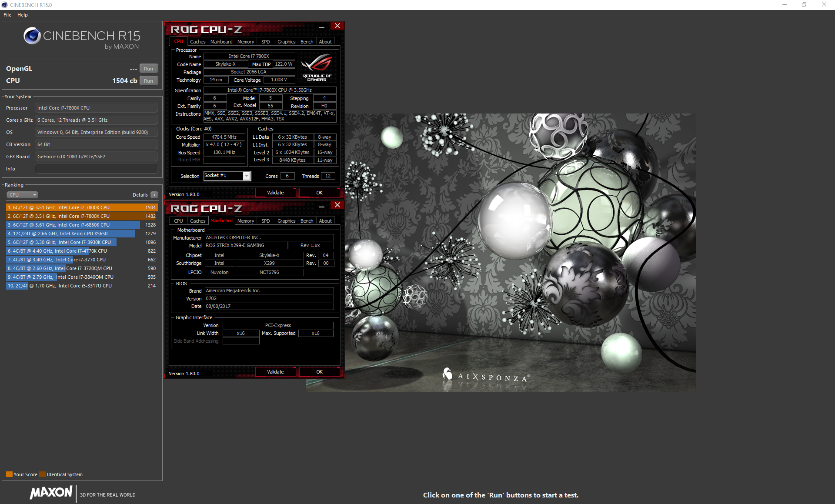The height and width of the screenshot is (504, 835).
Task: Select the i7-4770K ranking entry
Action: click(x=82, y=251)
